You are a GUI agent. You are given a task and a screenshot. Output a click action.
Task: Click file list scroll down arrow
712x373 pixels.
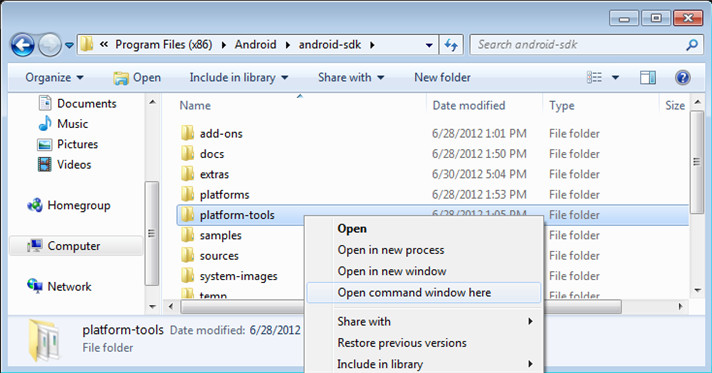[697, 290]
